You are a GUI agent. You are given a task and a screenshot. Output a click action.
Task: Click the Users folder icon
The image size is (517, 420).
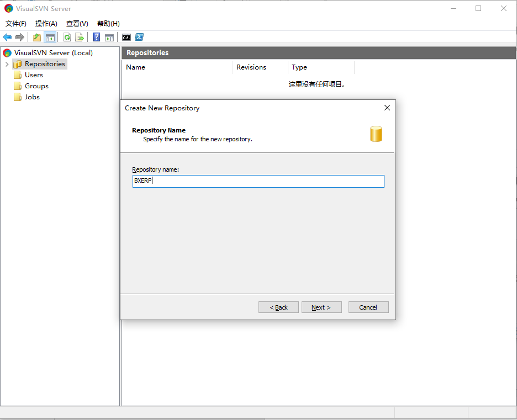(x=18, y=75)
